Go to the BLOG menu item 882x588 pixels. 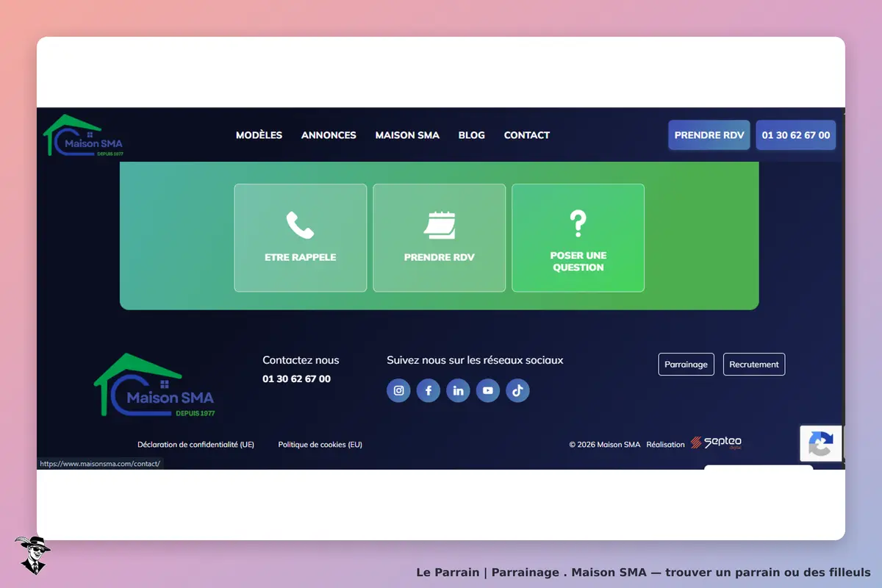click(x=471, y=135)
